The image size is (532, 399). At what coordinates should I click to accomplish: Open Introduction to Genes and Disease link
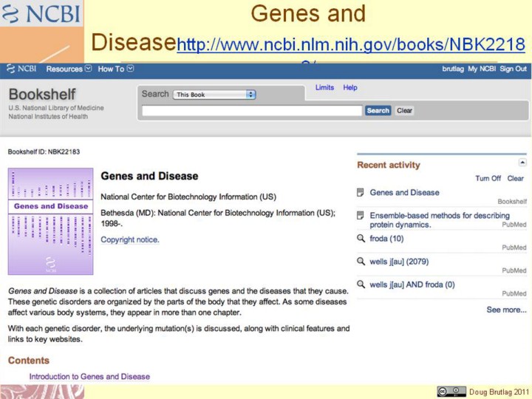pos(89,377)
